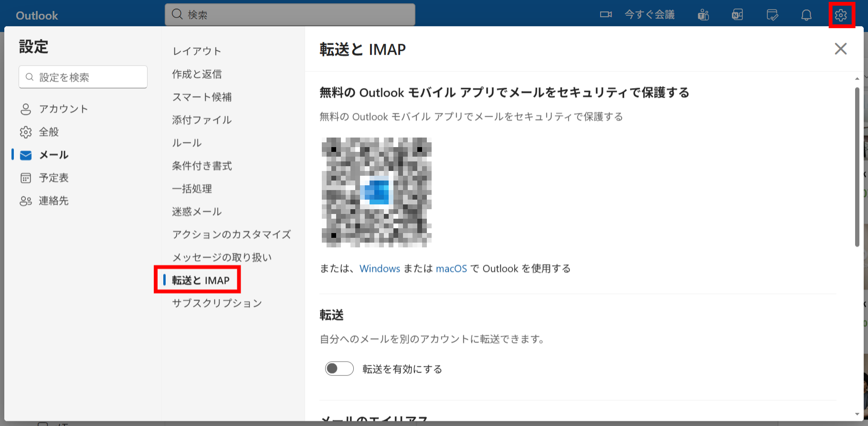Follow the Windows download link

click(380, 268)
